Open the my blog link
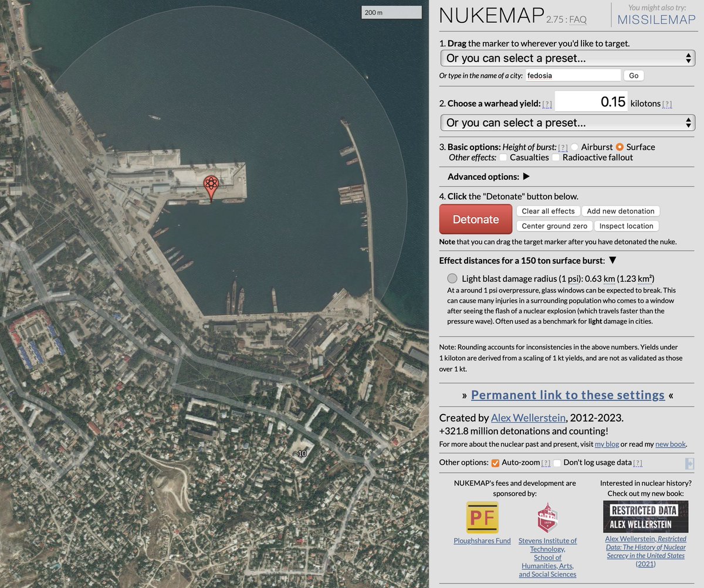The height and width of the screenshot is (588, 704). click(607, 444)
